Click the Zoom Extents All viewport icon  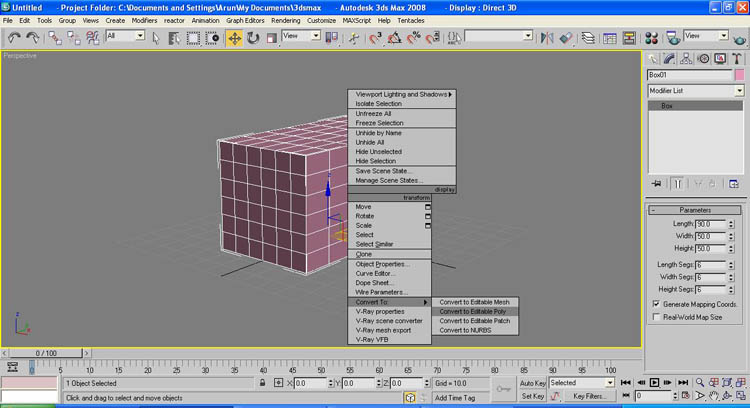tap(740, 383)
